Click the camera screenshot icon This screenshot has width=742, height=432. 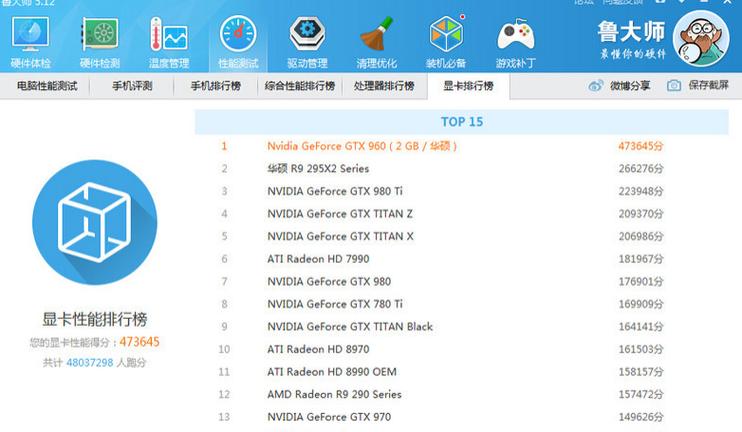pos(674,86)
